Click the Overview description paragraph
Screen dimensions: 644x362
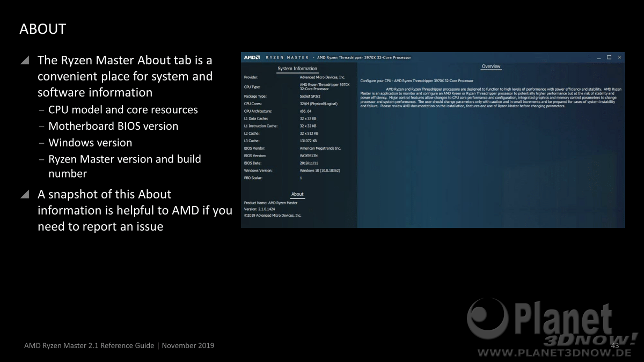(x=491, y=98)
